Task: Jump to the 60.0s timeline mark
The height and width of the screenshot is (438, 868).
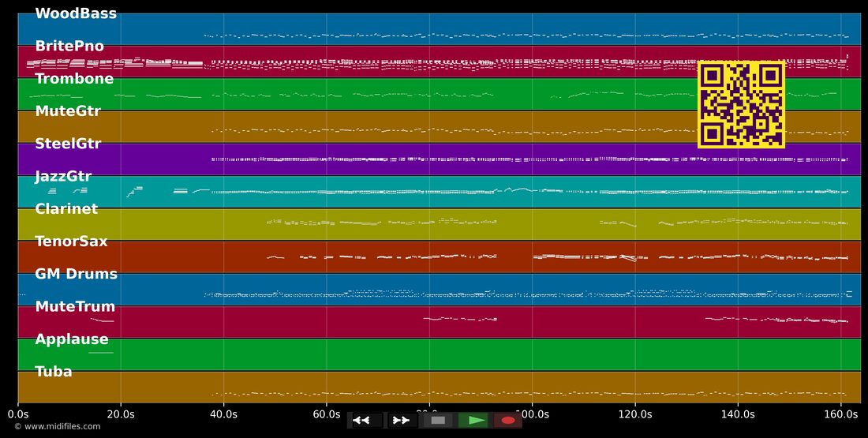Action: coord(327,414)
